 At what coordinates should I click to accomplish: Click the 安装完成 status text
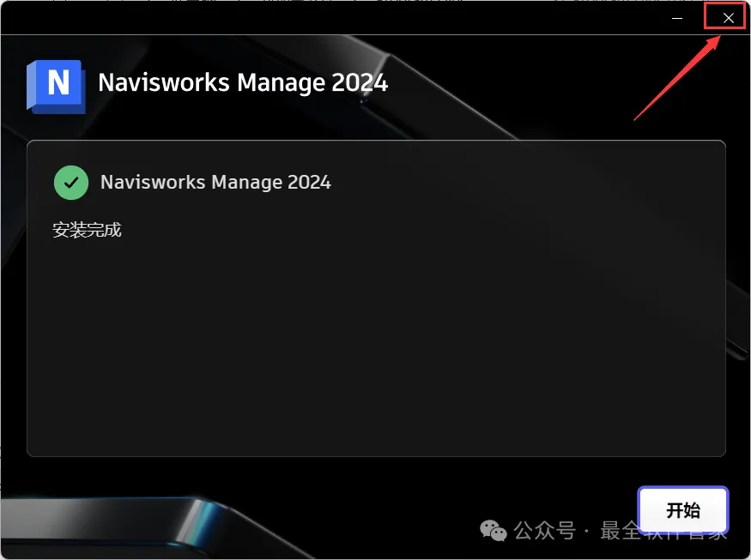click(x=87, y=230)
